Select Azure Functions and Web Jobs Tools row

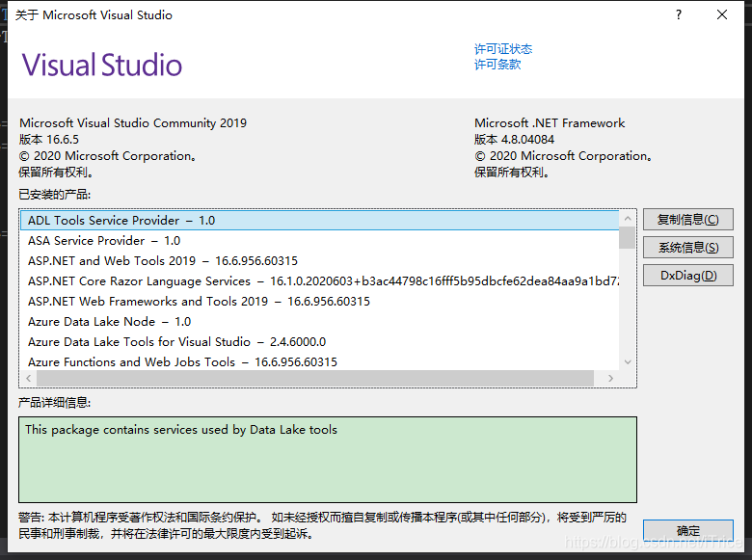click(320, 361)
